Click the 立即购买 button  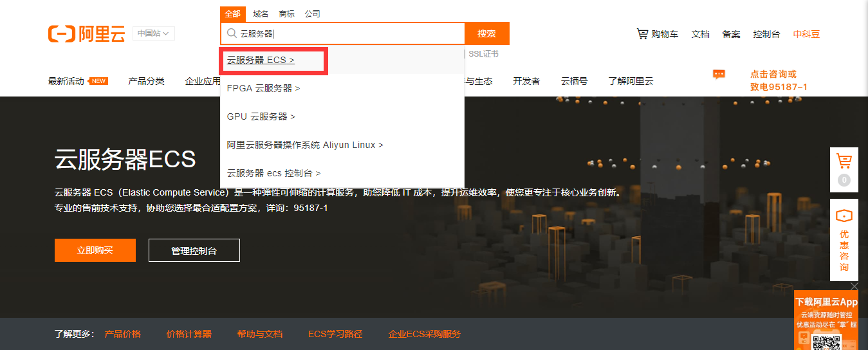pyautogui.click(x=95, y=250)
